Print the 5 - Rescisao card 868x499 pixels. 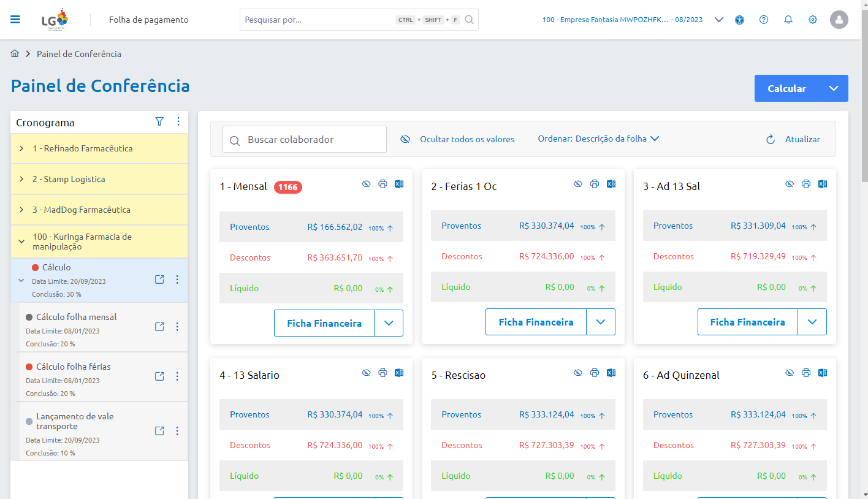coord(594,373)
